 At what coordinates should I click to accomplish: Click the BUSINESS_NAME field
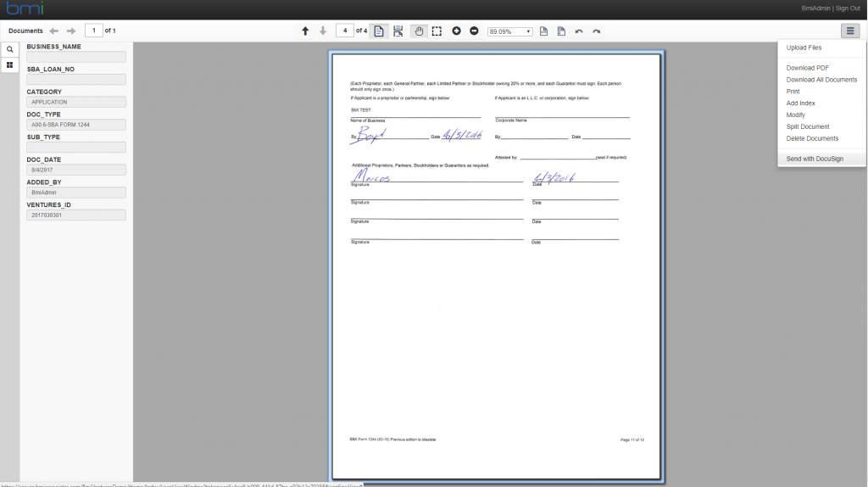tap(76, 57)
